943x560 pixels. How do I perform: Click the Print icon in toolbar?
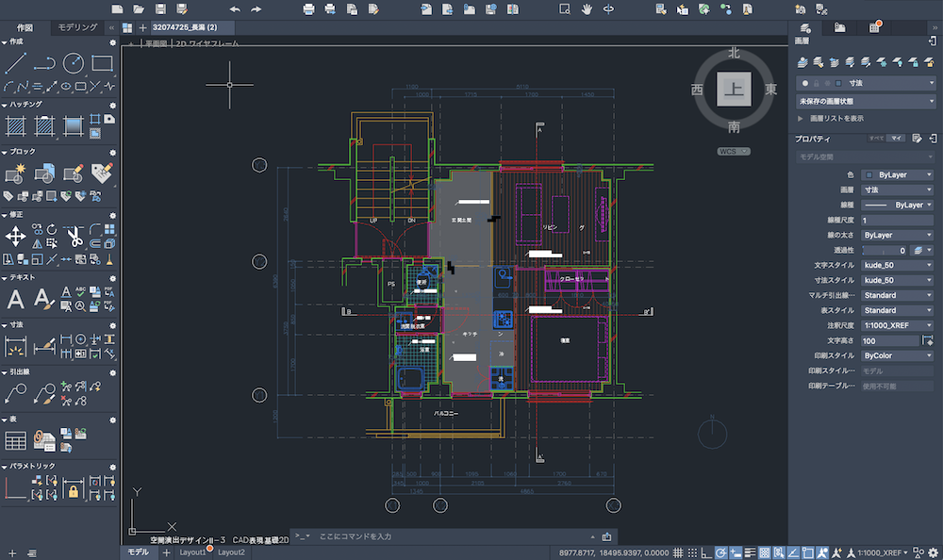click(x=308, y=9)
